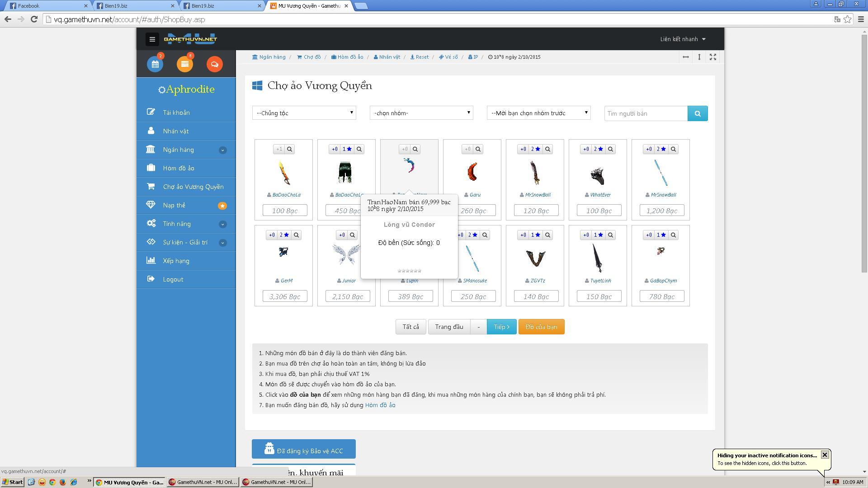Open Chrome menu icon
Viewport: 868px width, 488px height.
(861, 19)
